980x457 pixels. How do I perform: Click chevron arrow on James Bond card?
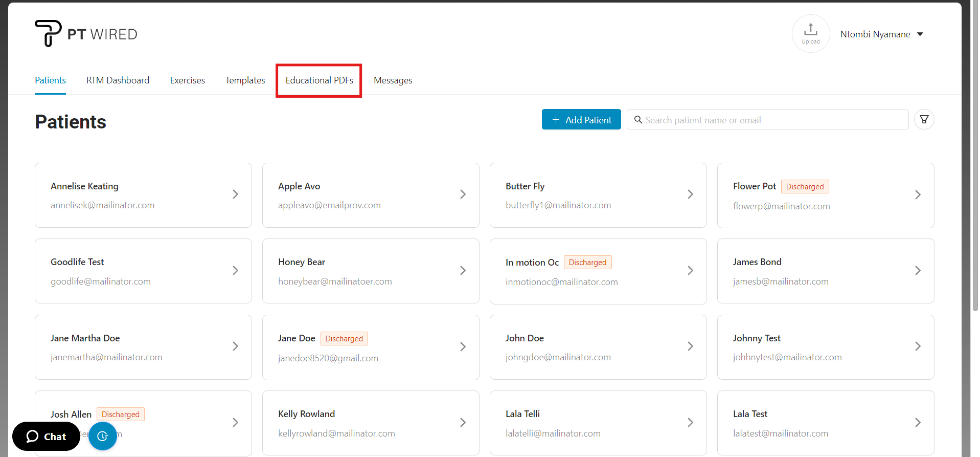click(918, 270)
